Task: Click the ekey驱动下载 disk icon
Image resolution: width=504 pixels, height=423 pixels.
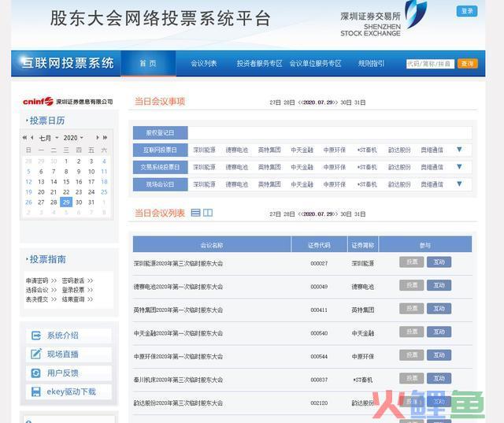Action: click(35, 391)
